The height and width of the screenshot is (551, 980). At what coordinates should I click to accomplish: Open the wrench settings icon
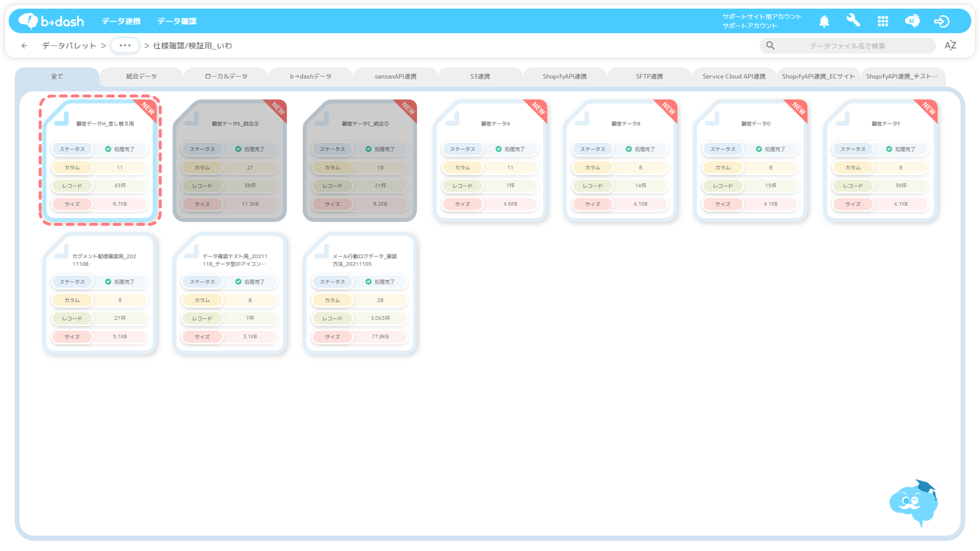[853, 21]
